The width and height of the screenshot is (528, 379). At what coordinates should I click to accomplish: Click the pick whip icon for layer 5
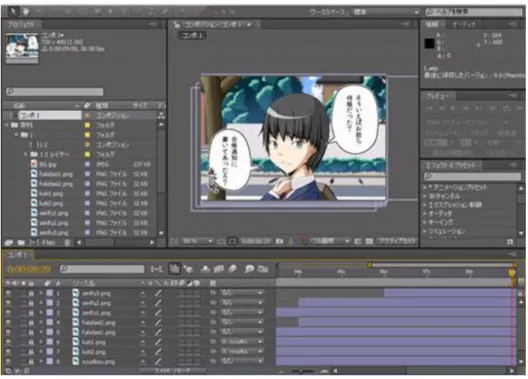coord(213,332)
